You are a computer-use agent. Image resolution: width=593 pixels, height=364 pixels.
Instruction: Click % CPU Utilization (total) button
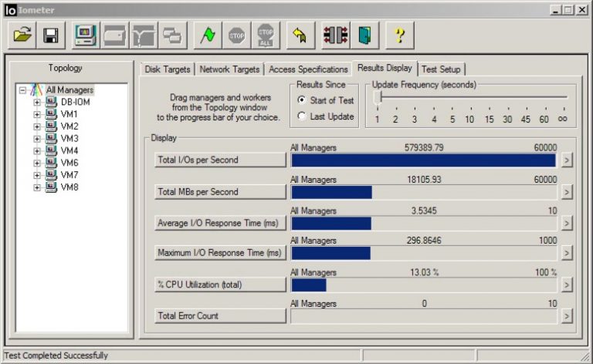[x=220, y=285]
